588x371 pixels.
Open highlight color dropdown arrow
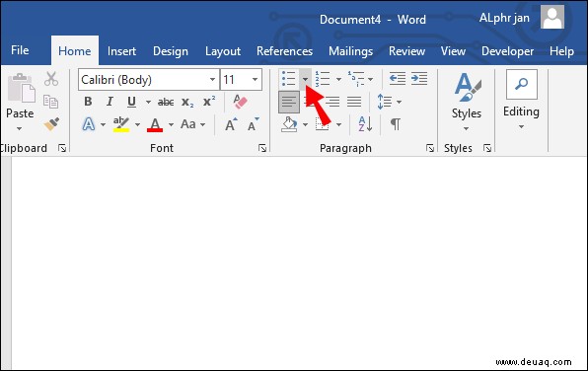click(x=137, y=124)
